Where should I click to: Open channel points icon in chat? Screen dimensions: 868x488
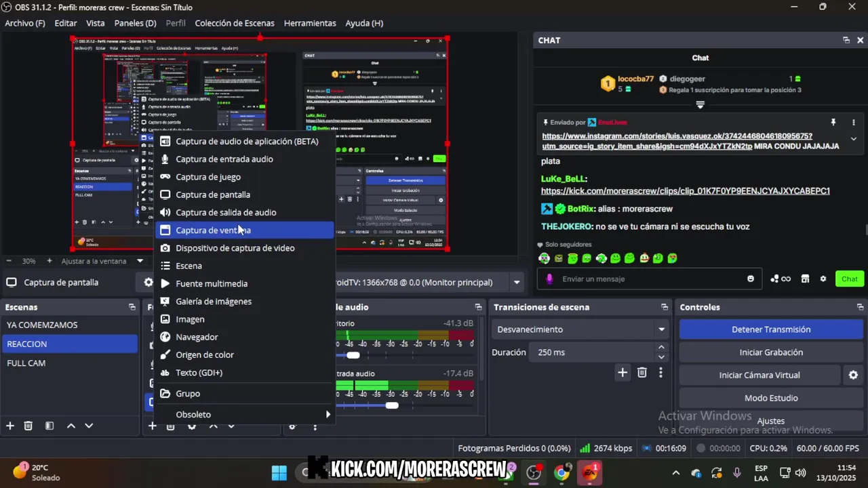(x=781, y=279)
